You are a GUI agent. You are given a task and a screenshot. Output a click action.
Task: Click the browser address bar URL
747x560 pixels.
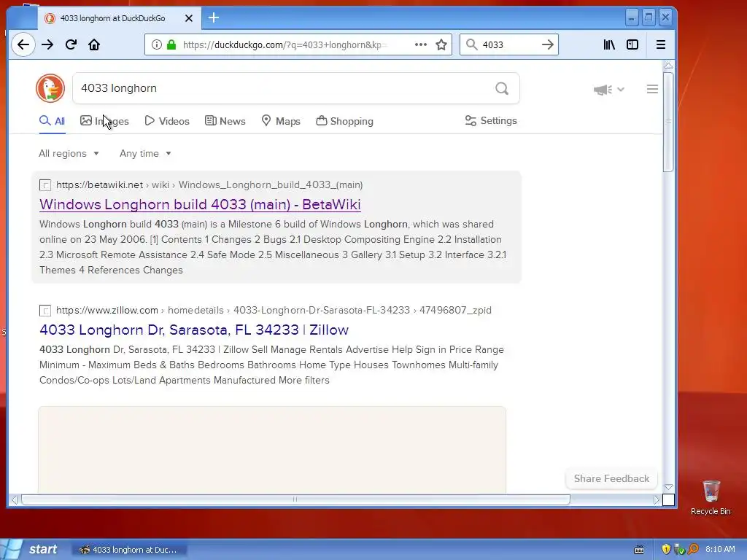point(285,44)
